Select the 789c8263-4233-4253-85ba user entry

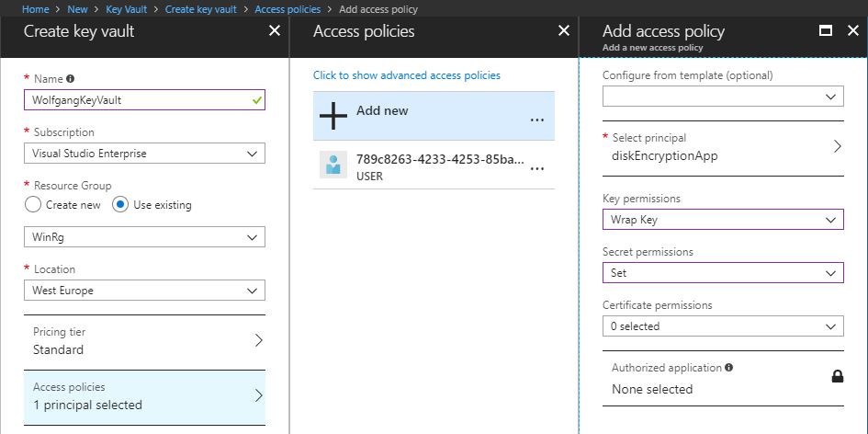(434, 166)
